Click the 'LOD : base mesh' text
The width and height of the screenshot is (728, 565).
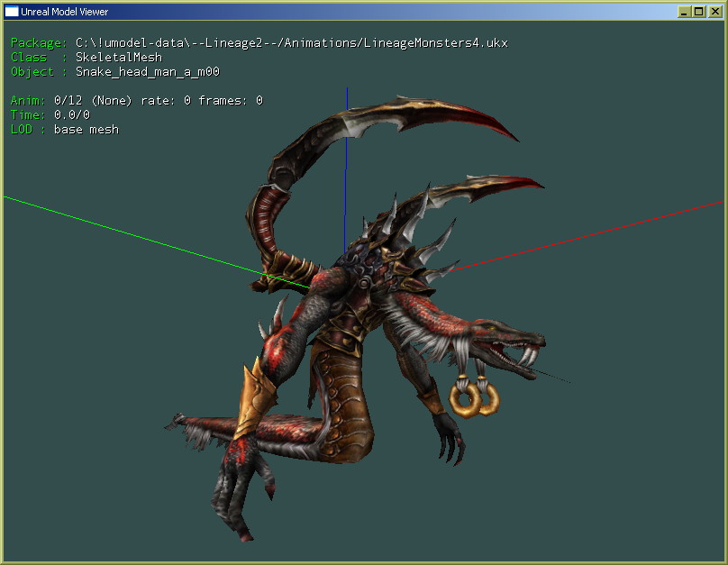coord(65,129)
